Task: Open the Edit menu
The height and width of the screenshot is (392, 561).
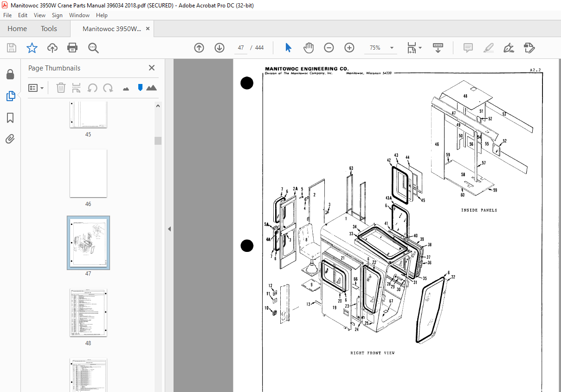Action: click(23, 15)
